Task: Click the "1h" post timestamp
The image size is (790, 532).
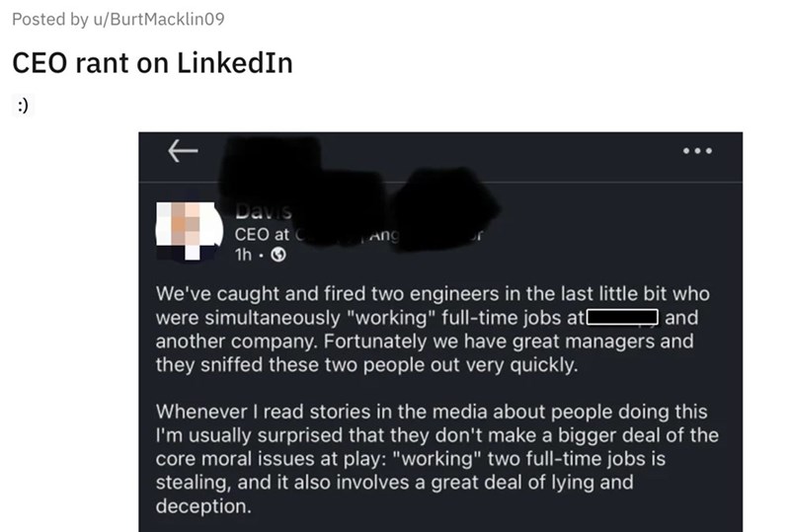Action: point(243,253)
